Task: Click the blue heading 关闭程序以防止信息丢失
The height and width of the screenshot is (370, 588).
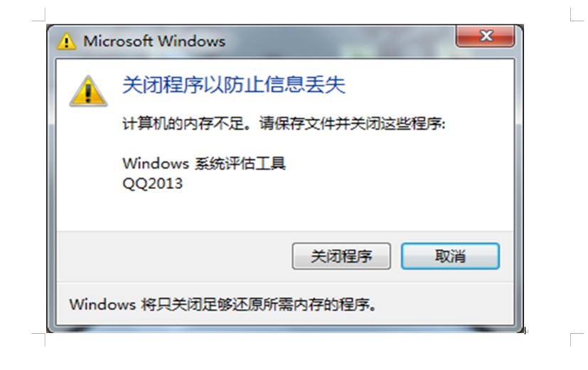Action: 233,85
